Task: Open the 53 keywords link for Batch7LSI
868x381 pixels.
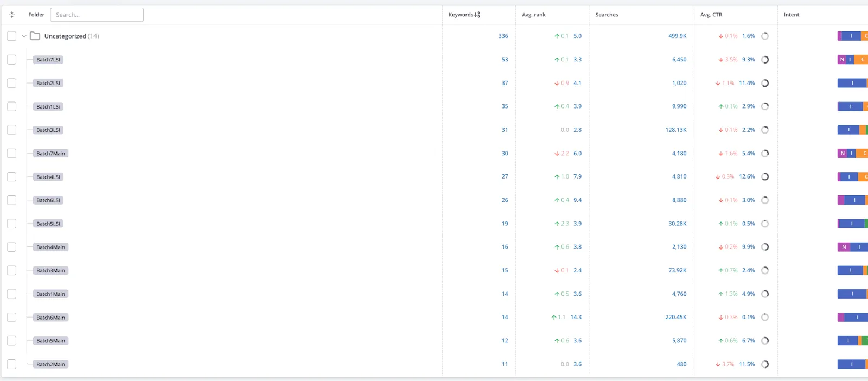Action: (x=505, y=60)
